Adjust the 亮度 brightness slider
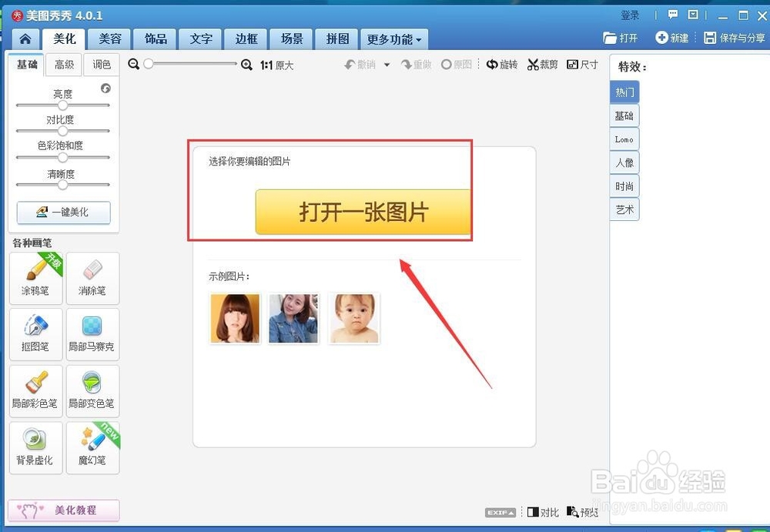 (63, 105)
